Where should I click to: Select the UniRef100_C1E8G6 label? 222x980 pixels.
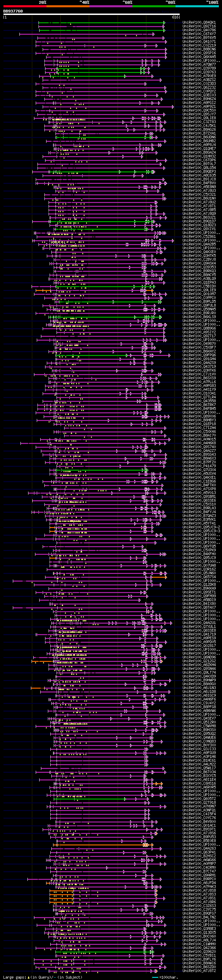pos(199,481)
